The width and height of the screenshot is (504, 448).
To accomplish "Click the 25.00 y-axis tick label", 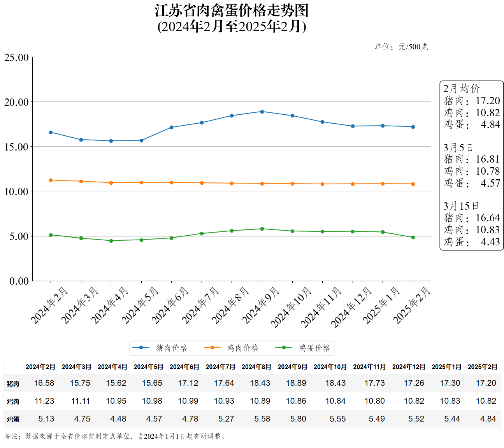I will click(x=16, y=58).
